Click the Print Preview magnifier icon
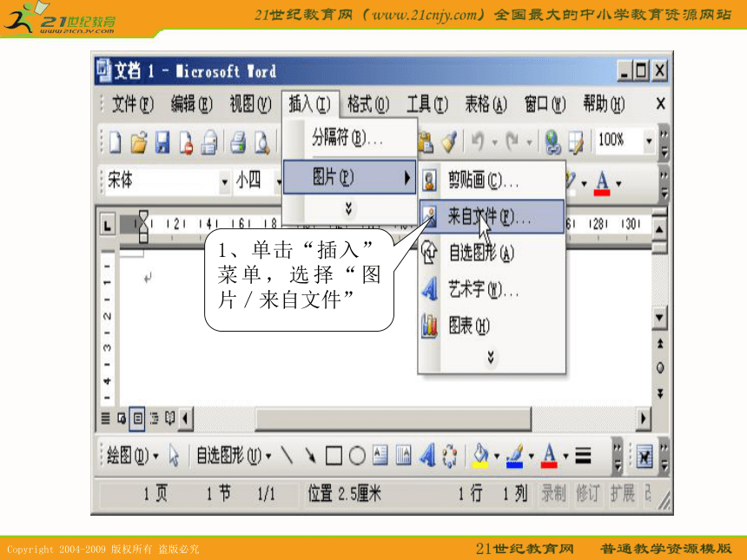Image resolution: width=747 pixels, height=560 pixels. pyautogui.click(x=262, y=142)
